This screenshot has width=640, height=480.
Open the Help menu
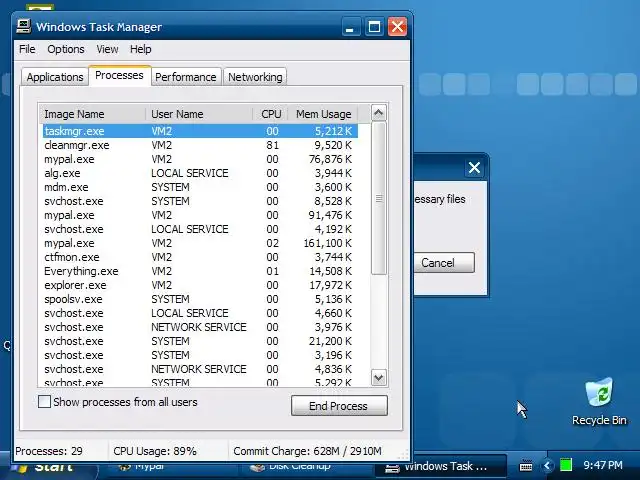tap(141, 49)
